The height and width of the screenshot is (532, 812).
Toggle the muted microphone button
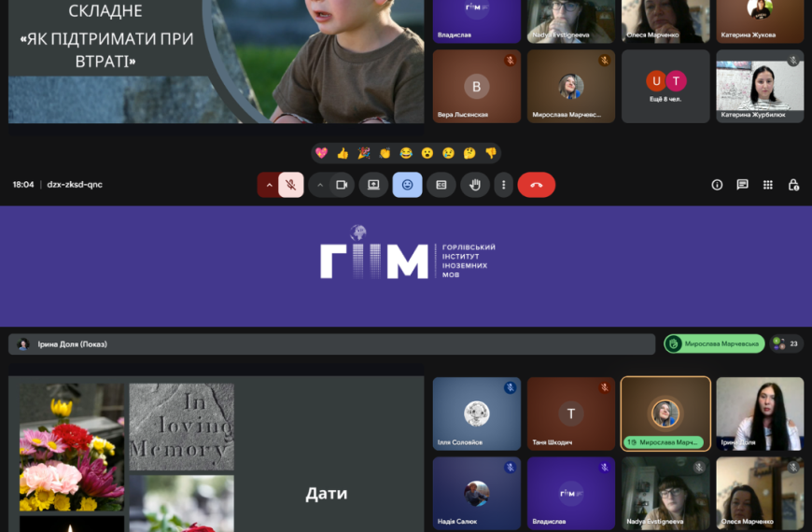coord(291,185)
